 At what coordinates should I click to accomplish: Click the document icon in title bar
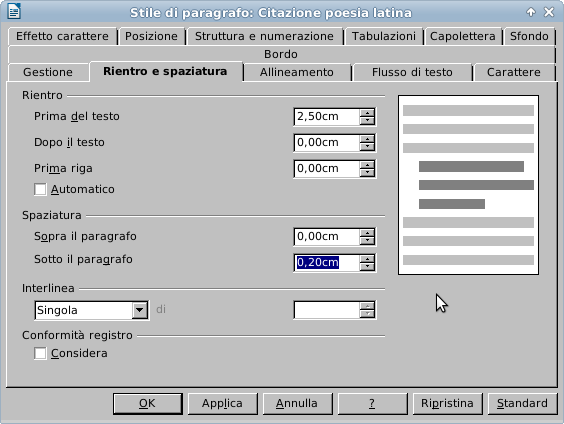click(x=14, y=11)
